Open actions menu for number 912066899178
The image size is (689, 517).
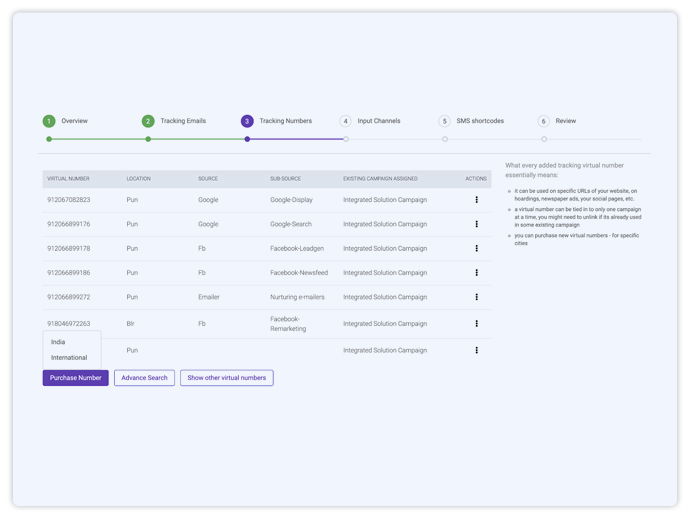coord(476,248)
